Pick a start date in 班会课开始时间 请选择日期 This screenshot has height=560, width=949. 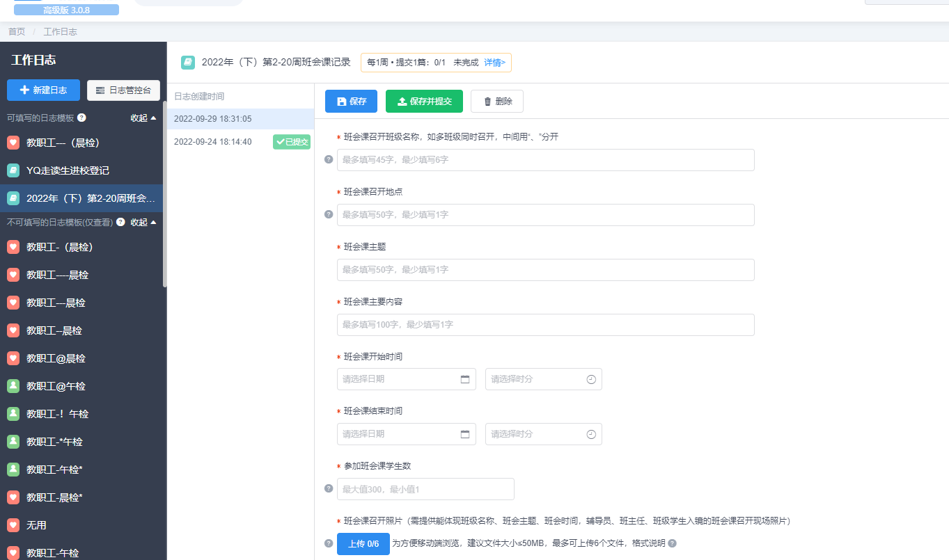(x=407, y=379)
